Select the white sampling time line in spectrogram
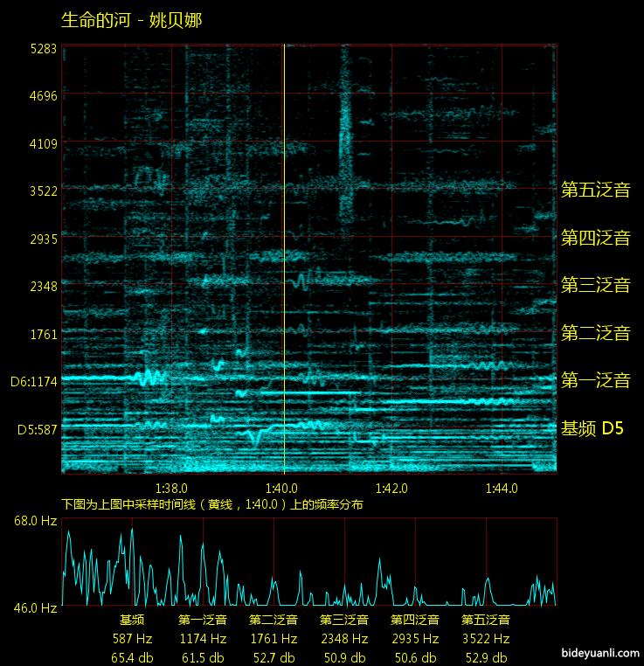The image size is (644, 666). 284,262
